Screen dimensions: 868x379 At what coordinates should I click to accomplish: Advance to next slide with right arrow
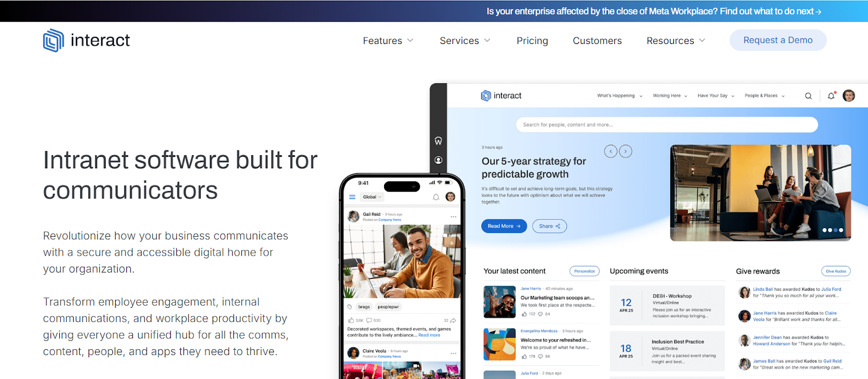point(626,151)
